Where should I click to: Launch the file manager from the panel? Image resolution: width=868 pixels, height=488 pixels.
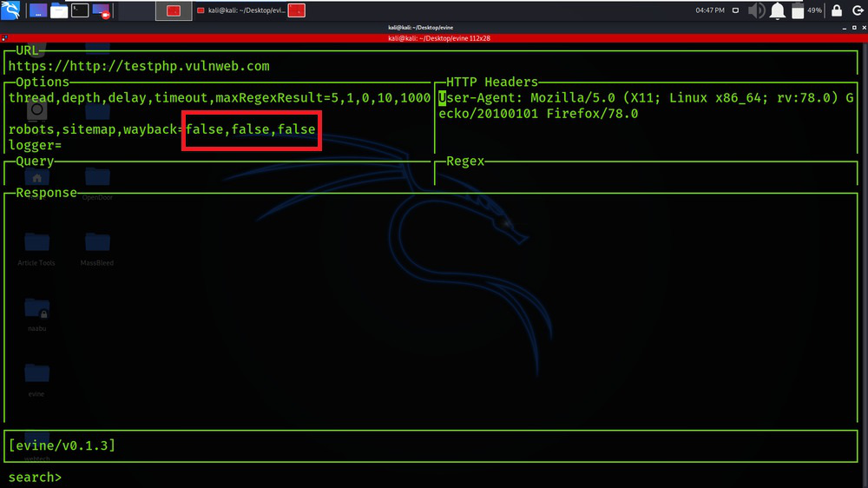[59, 10]
